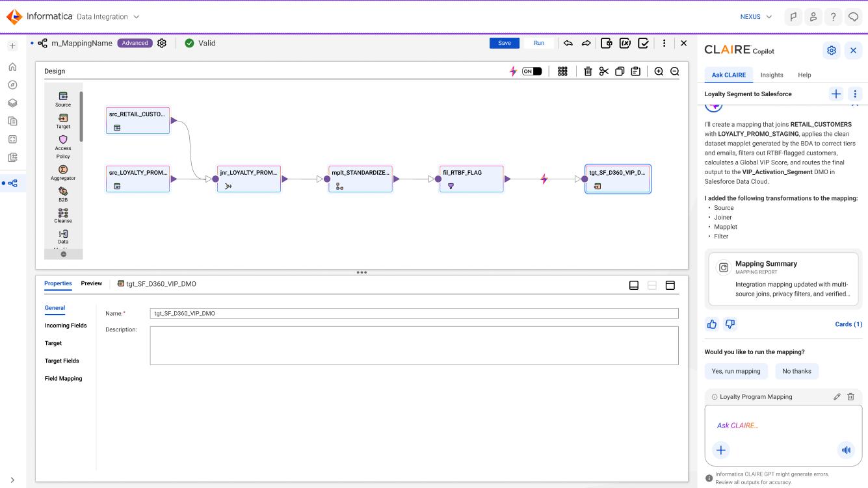Viewport: 868px width, 488px height.
Task: Zoom in on the design canvas
Action: pyautogui.click(x=659, y=71)
